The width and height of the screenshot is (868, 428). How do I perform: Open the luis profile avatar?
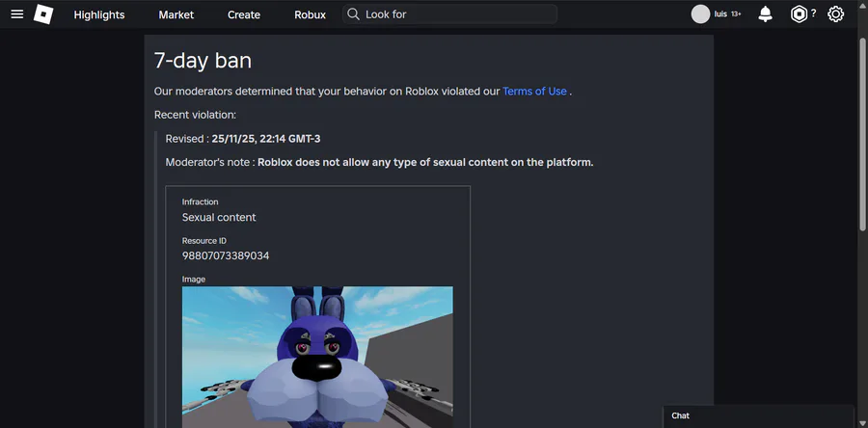(x=700, y=14)
